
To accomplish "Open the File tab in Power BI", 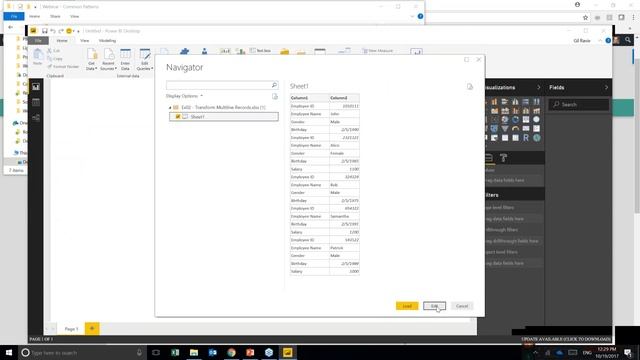I will click(x=38, y=40).
